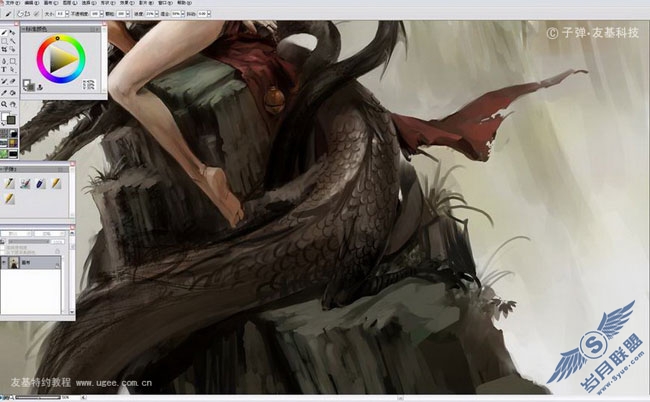The image size is (650, 402).
Task: Select the Crop tool
Action: [4, 49]
